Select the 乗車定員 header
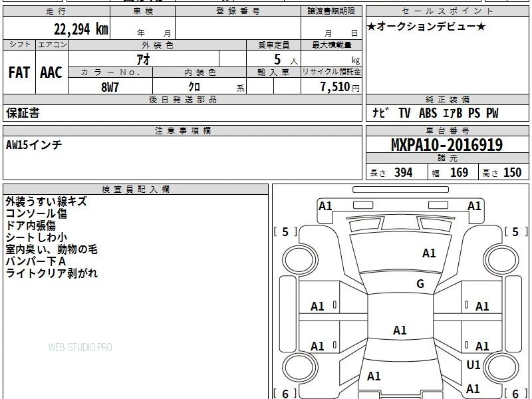Viewport: 532px width, 399px height. pyautogui.click(x=273, y=45)
